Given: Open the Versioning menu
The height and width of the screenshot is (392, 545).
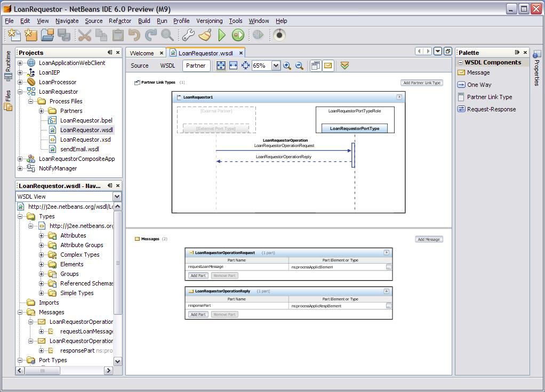Looking at the screenshot, I should pyautogui.click(x=209, y=21).
